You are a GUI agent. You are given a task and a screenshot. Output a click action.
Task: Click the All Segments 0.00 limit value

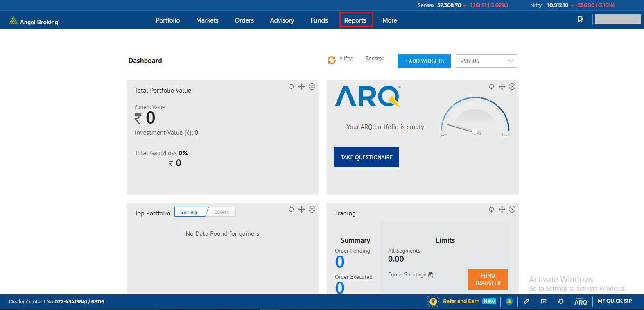[x=396, y=259]
